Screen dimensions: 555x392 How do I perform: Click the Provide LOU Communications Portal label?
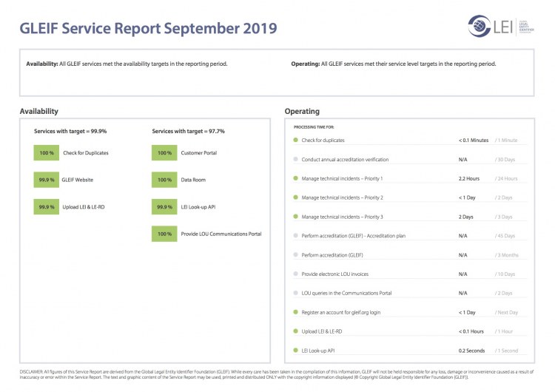tap(221, 234)
